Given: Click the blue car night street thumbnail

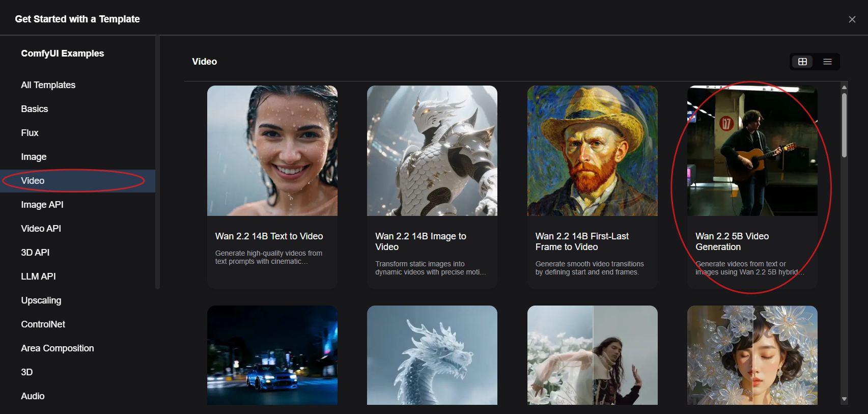Looking at the screenshot, I should 272,355.
